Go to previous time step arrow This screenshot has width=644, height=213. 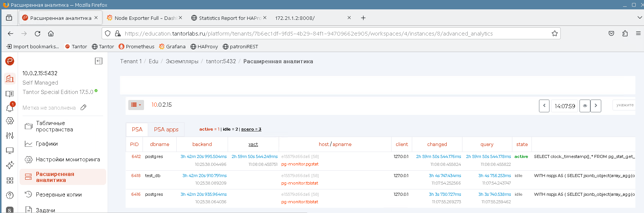(544, 106)
